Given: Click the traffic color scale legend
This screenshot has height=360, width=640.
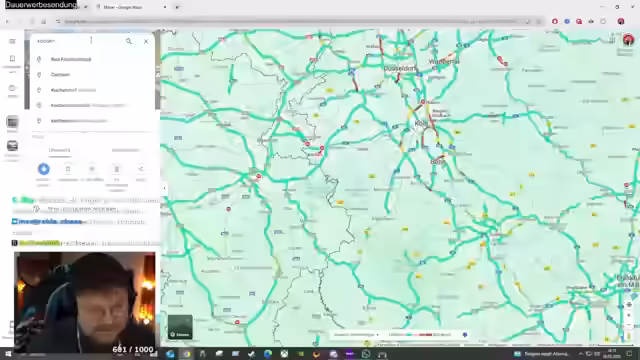Looking at the screenshot, I should pyautogui.click(x=420, y=335).
